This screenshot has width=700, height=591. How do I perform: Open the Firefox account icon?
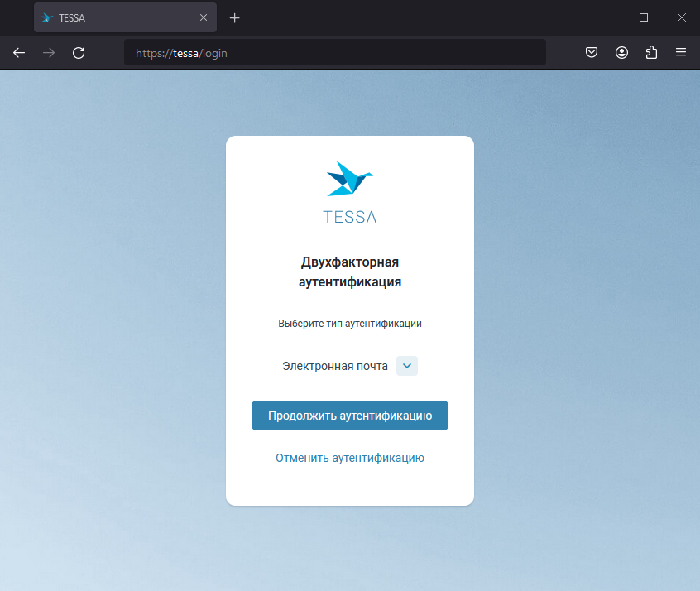pos(621,53)
